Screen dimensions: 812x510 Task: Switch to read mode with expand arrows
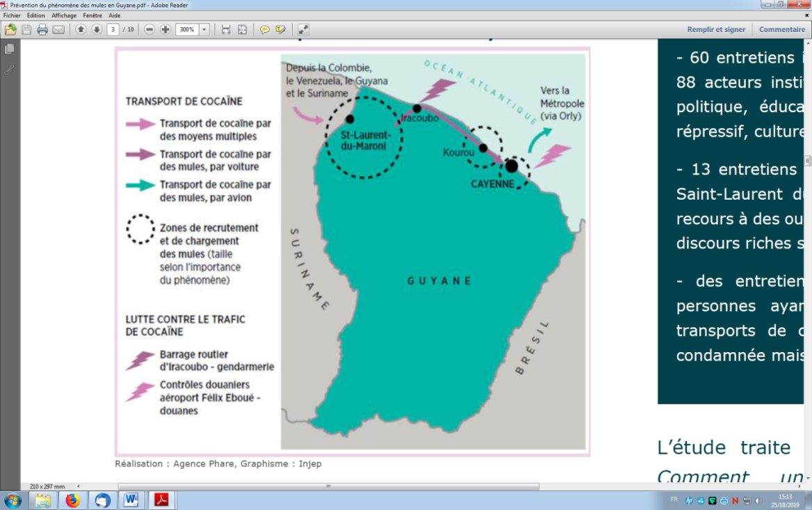[x=303, y=29]
